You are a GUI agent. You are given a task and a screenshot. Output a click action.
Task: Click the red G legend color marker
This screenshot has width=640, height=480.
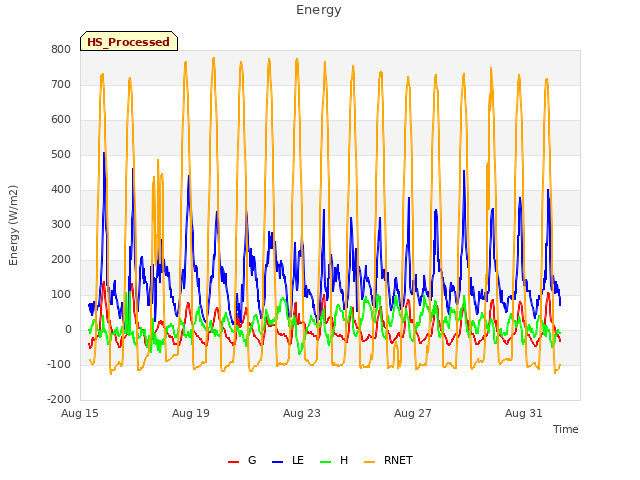tap(233, 462)
